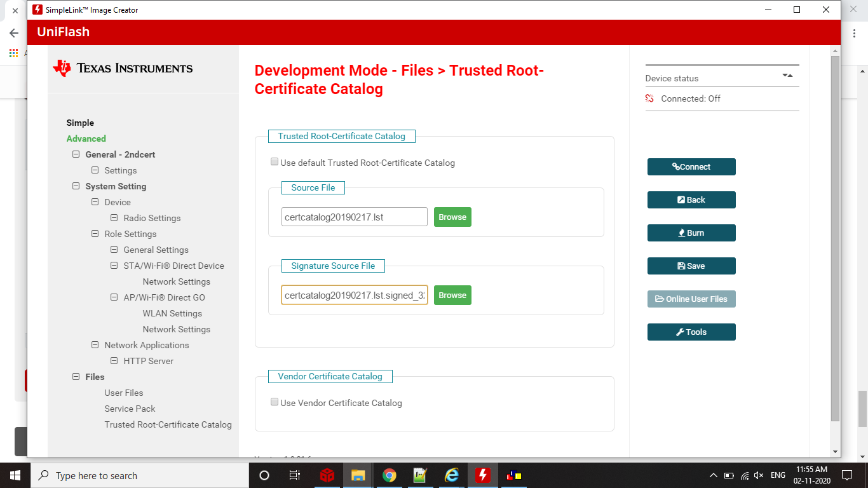
Task: Click the Windows taskbar search box
Action: point(139,475)
